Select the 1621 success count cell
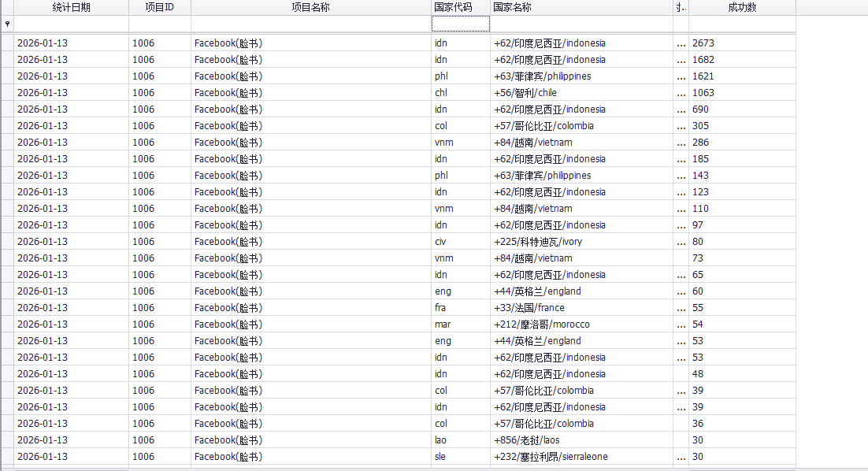The height and width of the screenshot is (471, 868). 742,76
